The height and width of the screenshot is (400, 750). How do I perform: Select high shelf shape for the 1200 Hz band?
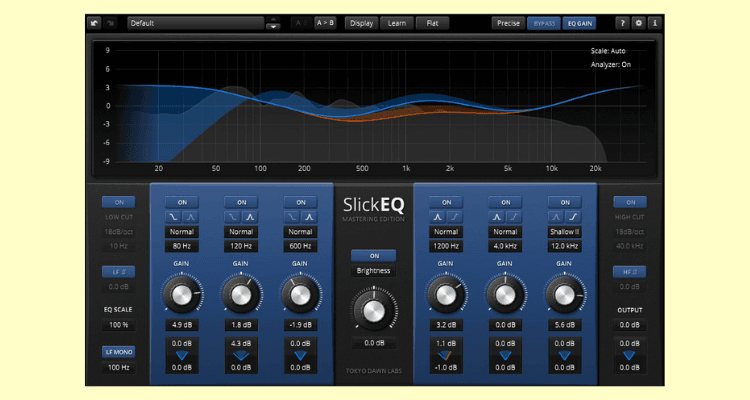[454, 217]
